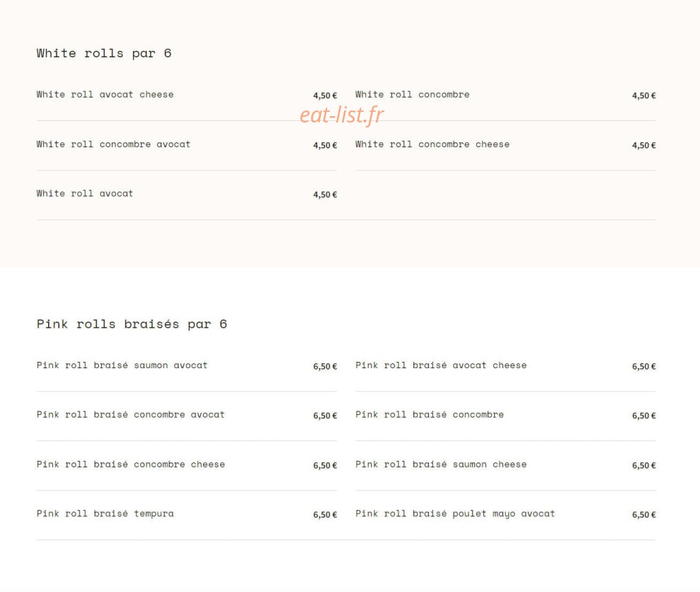Click price next to White roll concombre cheese
Image resolution: width=700 pixels, height=592 pixels.
pyautogui.click(x=644, y=145)
